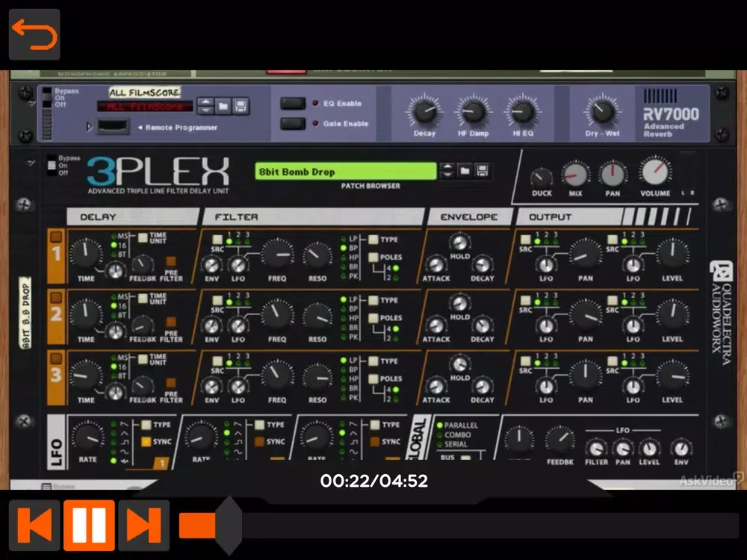Screen dimensions: 747x560
Task: Toggle delay line 3 enable button
Action: click(56, 358)
